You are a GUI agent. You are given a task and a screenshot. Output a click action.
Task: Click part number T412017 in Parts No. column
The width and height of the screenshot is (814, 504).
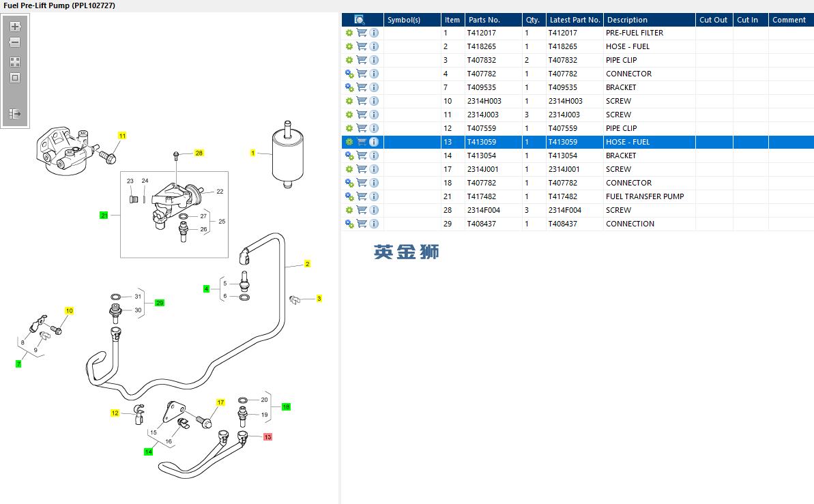coord(481,33)
